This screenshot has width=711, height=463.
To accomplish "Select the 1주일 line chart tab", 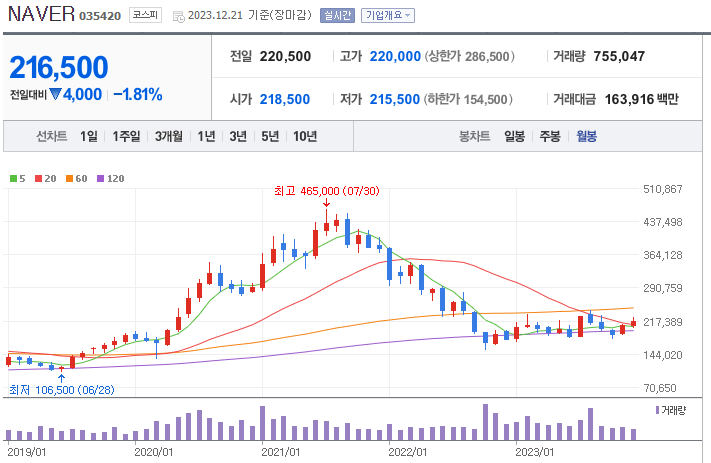I will (x=127, y=136).
